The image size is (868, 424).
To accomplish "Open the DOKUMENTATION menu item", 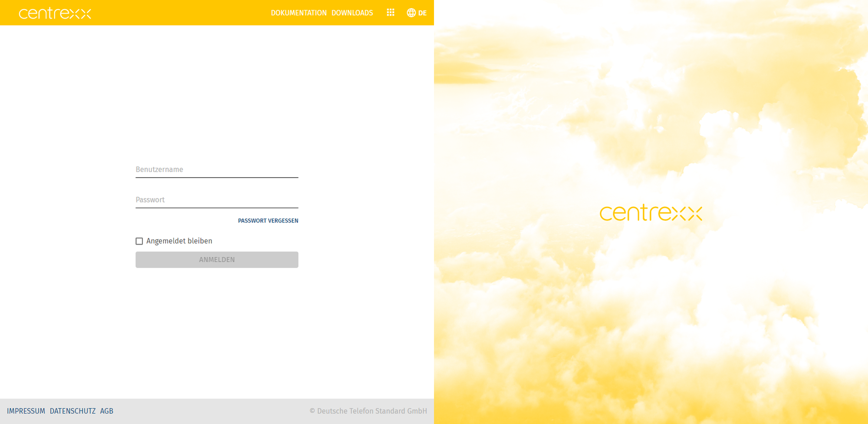I will click(299, 13).
